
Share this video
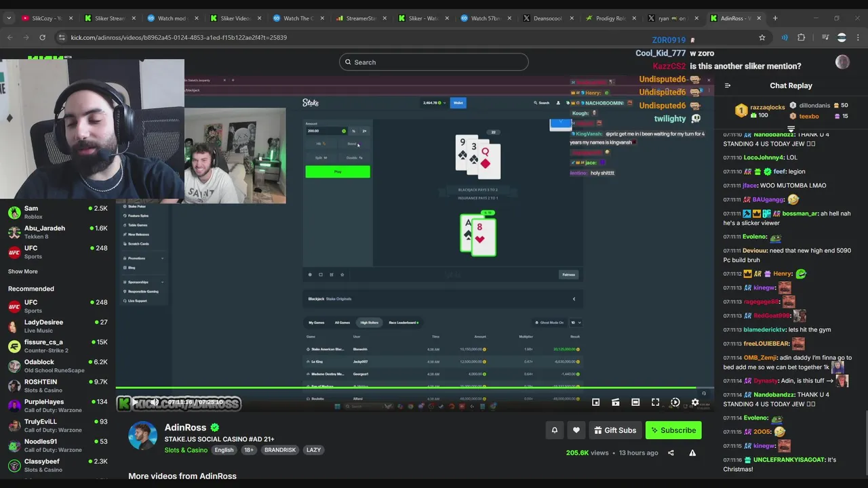(671, 453)
